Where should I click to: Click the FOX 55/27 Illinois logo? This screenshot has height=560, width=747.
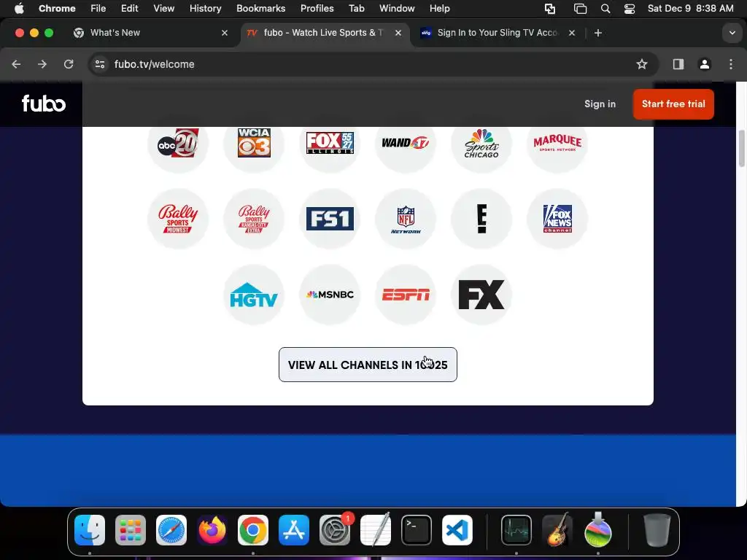(330, 143)
